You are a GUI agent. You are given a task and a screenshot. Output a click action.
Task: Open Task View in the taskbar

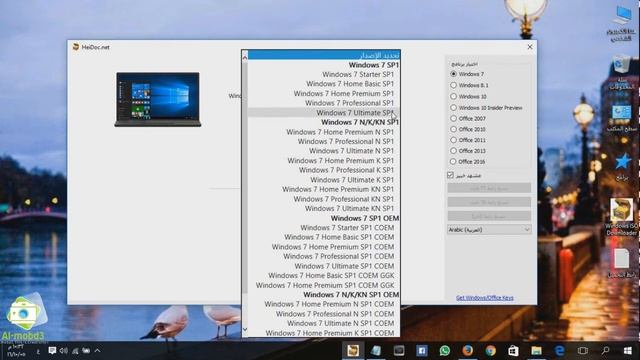point(583,351)
